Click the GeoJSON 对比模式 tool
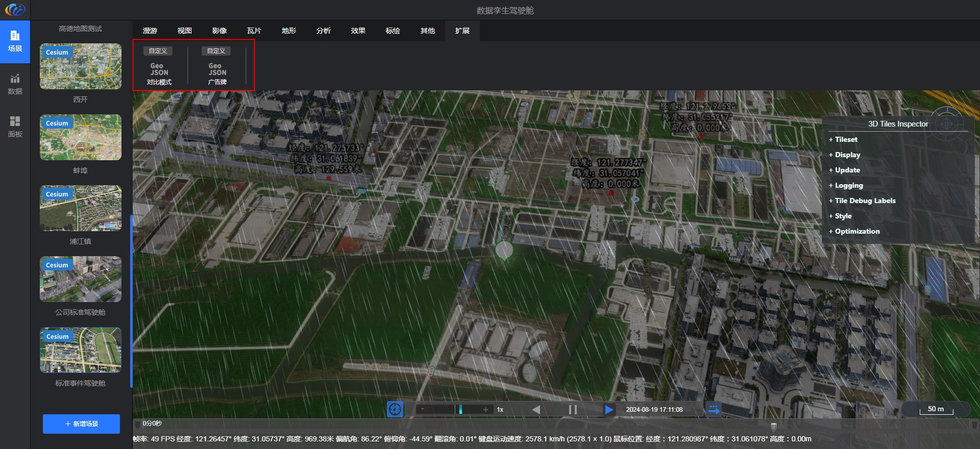This screenshot has width=980, height=449. pos(159,72)
